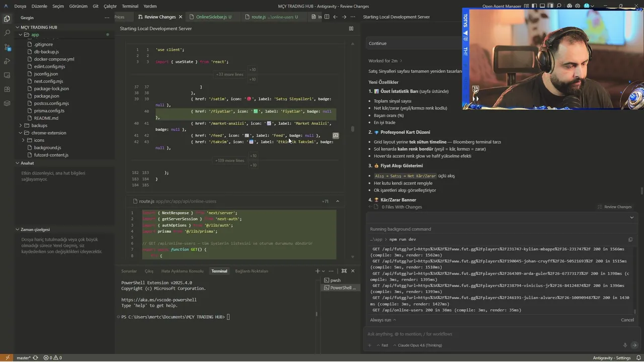Add context with plus icon in chat
Viewport: 644px width, 362px height.
pyautogui.click(x=370, y=345)
